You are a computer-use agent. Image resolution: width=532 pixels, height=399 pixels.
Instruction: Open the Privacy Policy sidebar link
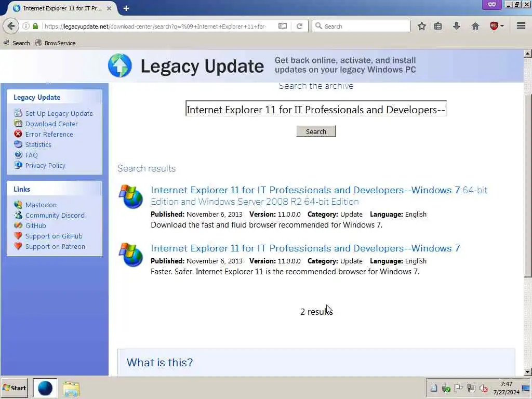coord(45,166)
